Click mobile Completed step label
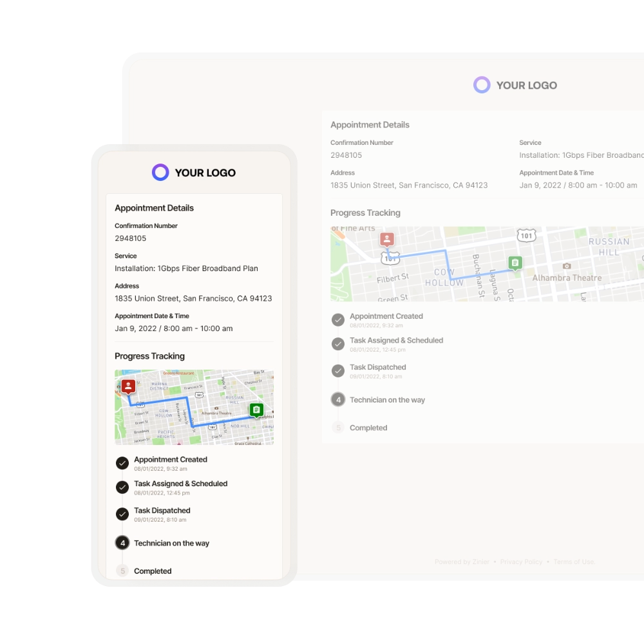 pos(153,571)
